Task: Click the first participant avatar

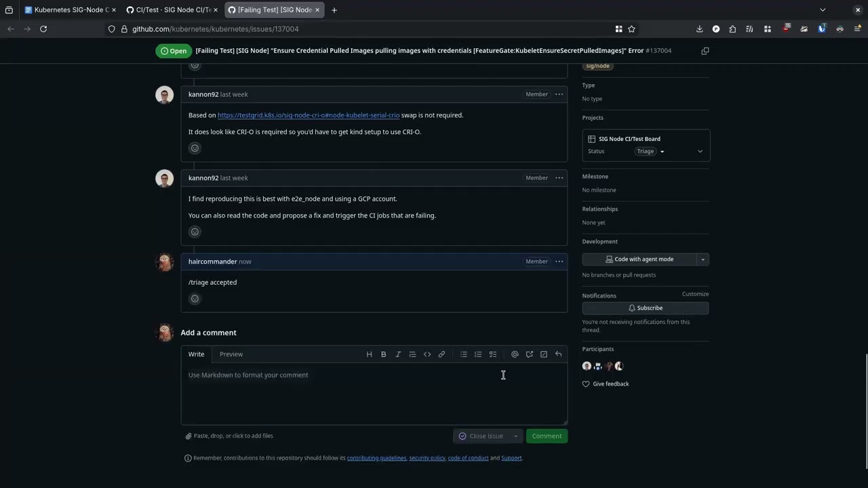Action: tap(587, 366)
